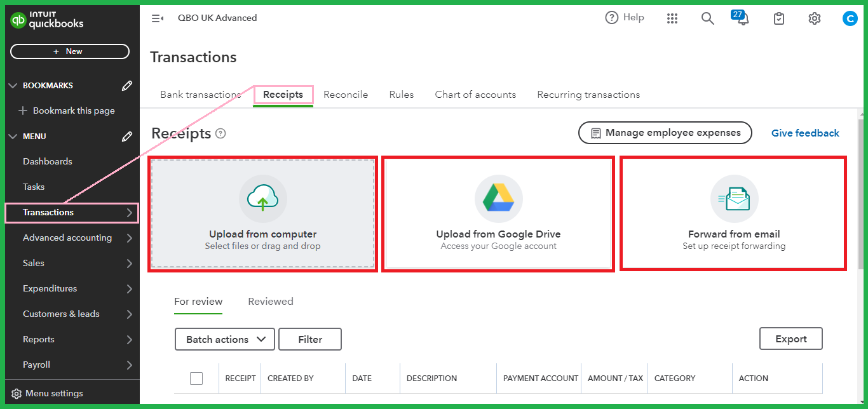This screenshot has width=868, height=409.
Task: Click the Receipts help question mark icon
Action: pyautogui.click(x=220, y=133)
